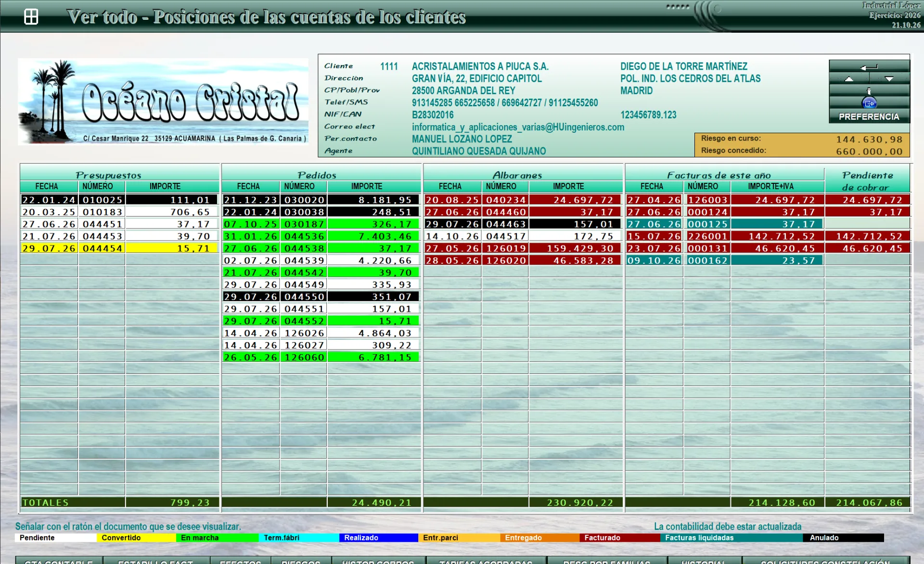Open liquidated factura number 000162
Viewport: 924px width, 564px height.
click(x=707, y=260)
